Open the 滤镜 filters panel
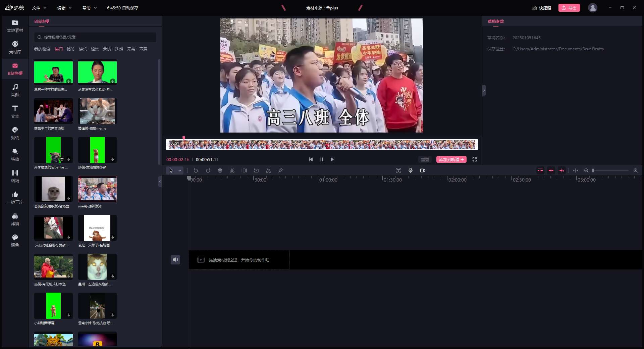644x349 pixels. [x=15, y=219]
